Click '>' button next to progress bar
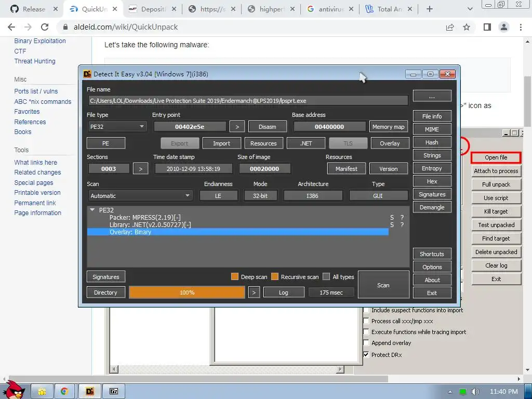 click(x=254, y=292)
